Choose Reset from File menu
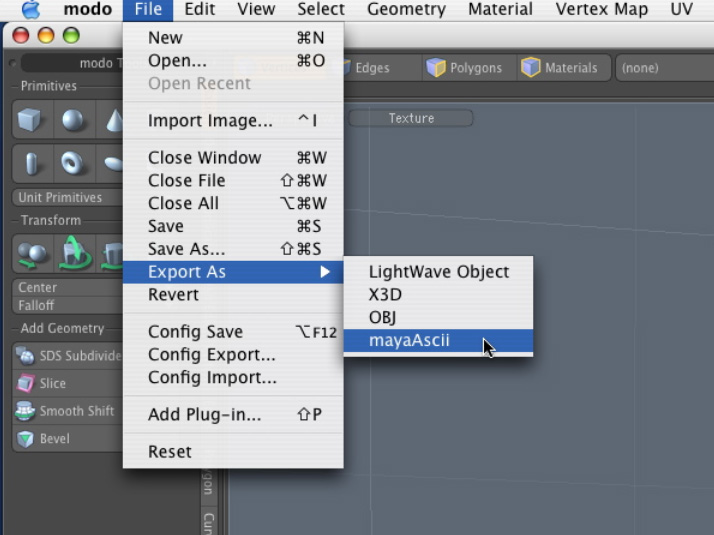Screen dimensions: 714x535 coord(233,452)
